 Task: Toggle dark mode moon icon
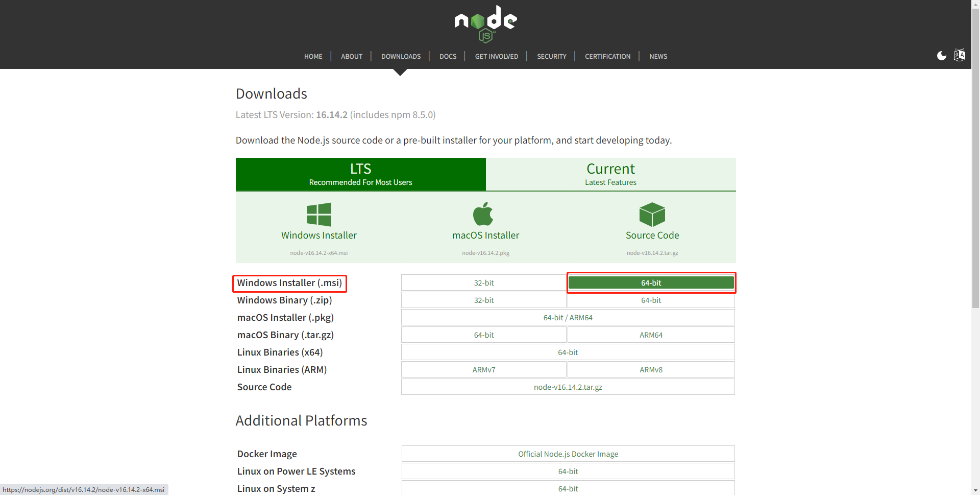942,56
